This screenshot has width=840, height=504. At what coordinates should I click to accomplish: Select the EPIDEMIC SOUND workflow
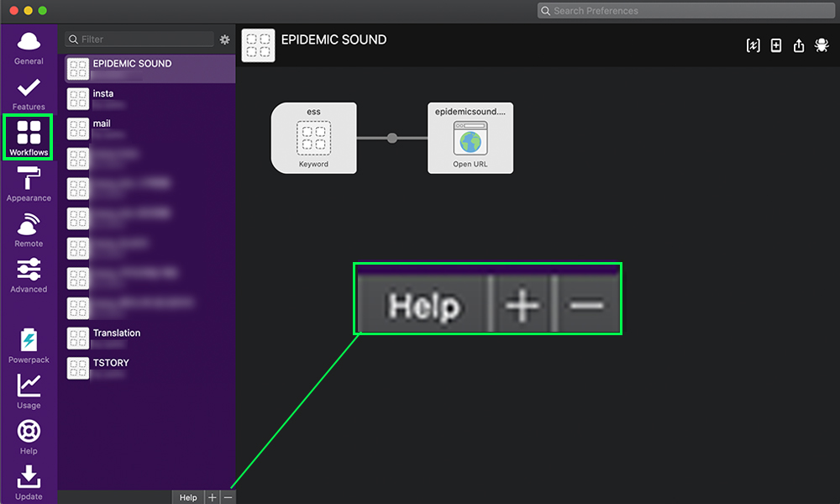click(150, 69)
